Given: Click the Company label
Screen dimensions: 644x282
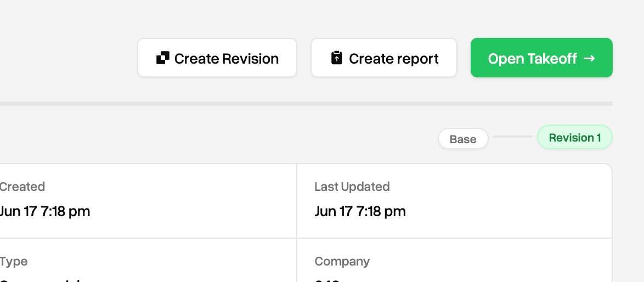Looking at the screenshot, I should pyautogui.click(x=342, y=262).
